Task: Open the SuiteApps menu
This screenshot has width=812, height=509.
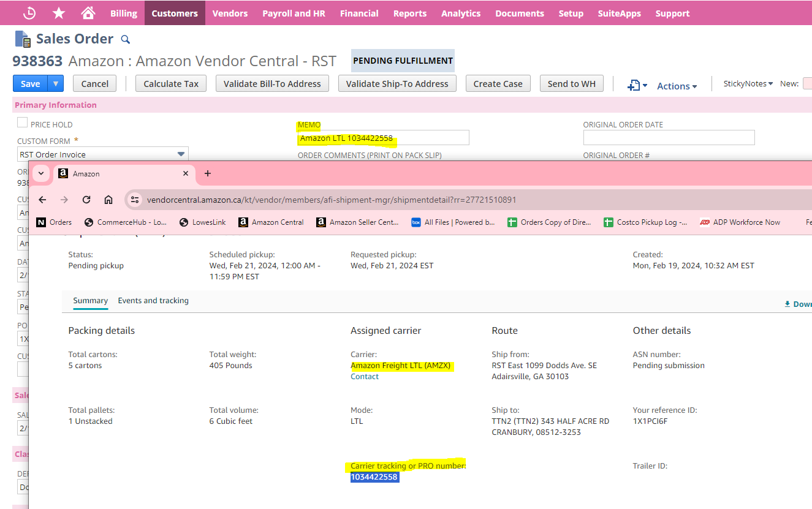Action: coord(619,13)
